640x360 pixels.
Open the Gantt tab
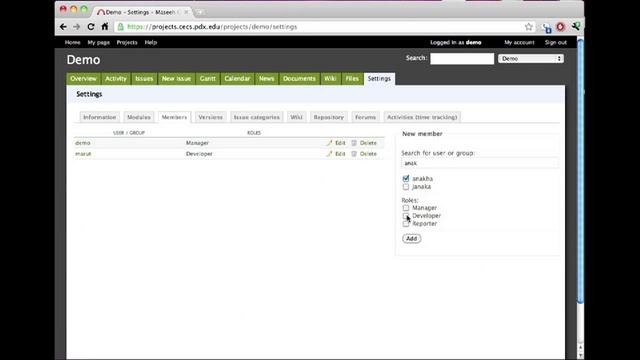(x=208, y=79)
